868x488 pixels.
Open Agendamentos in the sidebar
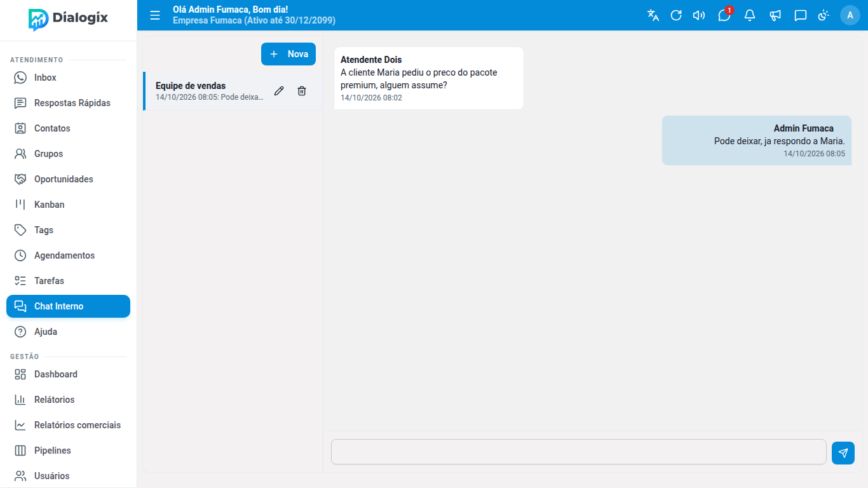click(x=68, y=255)
